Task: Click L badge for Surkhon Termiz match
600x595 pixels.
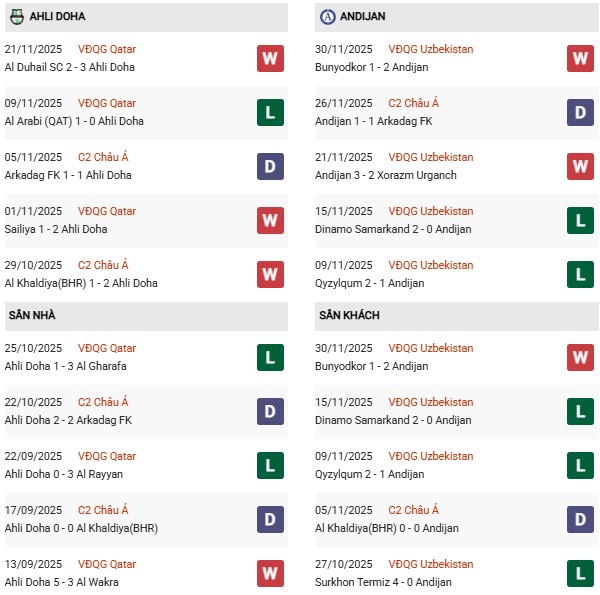Action: coord(580,573)
